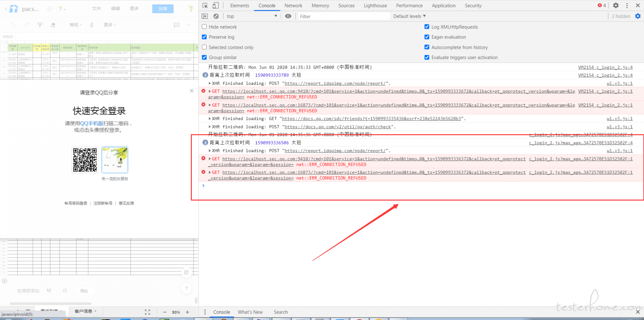Expand XHR GET docs.qq.com/sdc/friends entry
Screen dimensions: 644x320
[210, 119]
